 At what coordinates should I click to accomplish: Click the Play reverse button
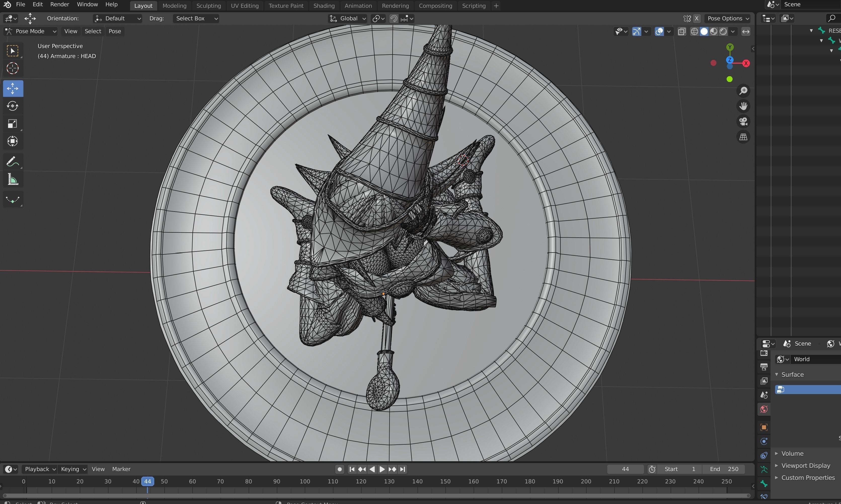coord(372,469)
